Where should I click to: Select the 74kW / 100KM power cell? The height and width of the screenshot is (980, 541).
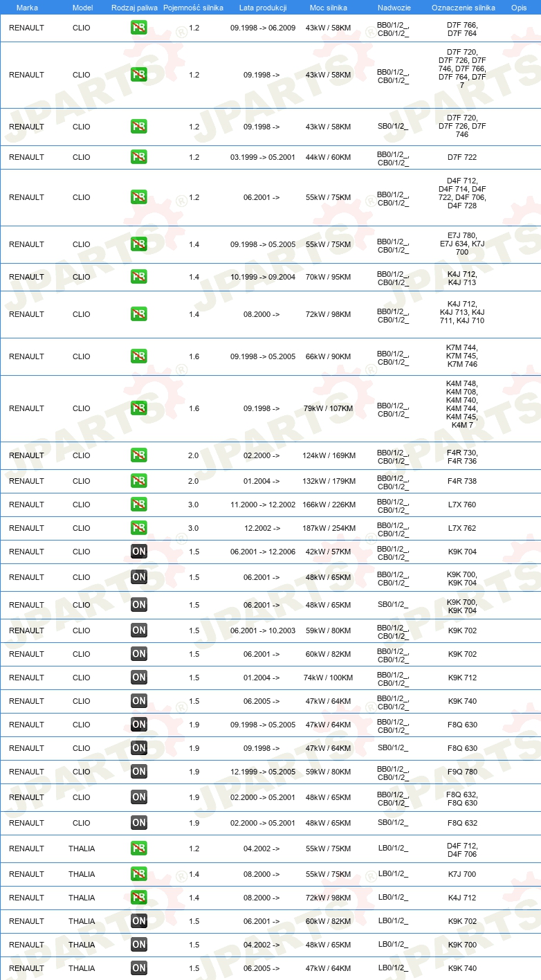pyautogui.click(x=328, y=678)
